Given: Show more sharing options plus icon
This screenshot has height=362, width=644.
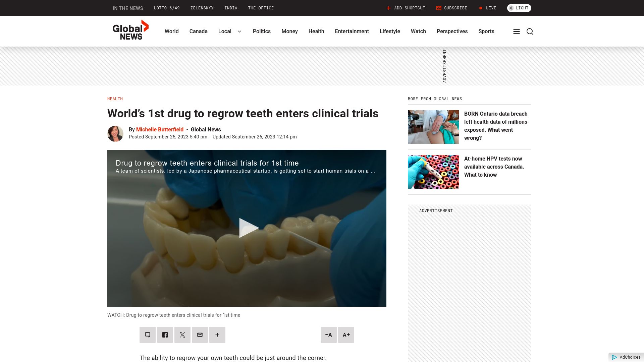Looking at the screenshot, I should click(x=217, y=335).
